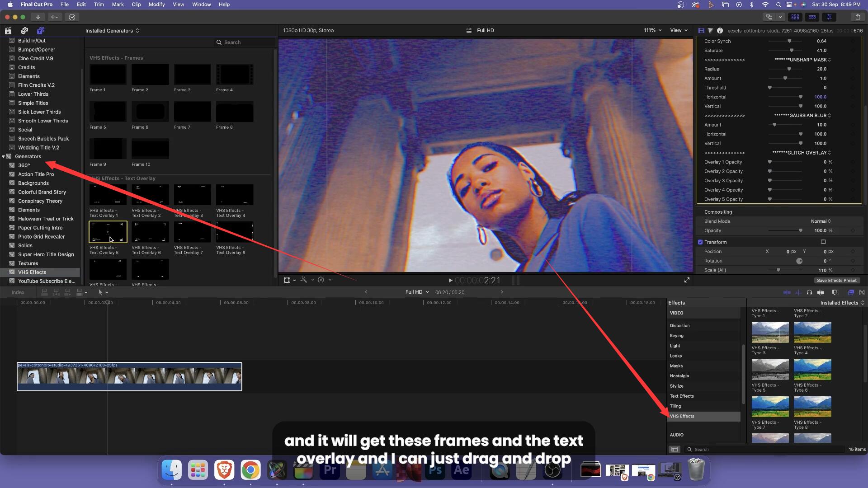Open the Titles and Generators sidebar icon
Viewport: 868px width, 488px height.
pos(41,31)
